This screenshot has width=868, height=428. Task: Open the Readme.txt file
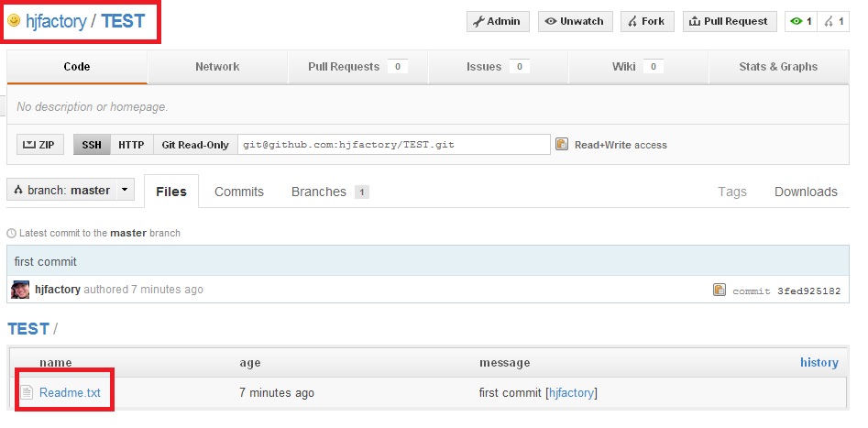(70, 392)
